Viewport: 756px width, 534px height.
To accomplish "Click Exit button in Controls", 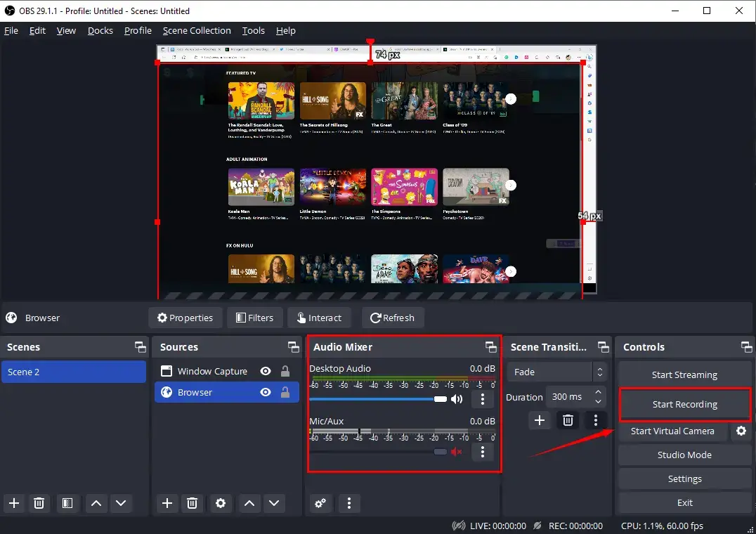I will 684,502.
